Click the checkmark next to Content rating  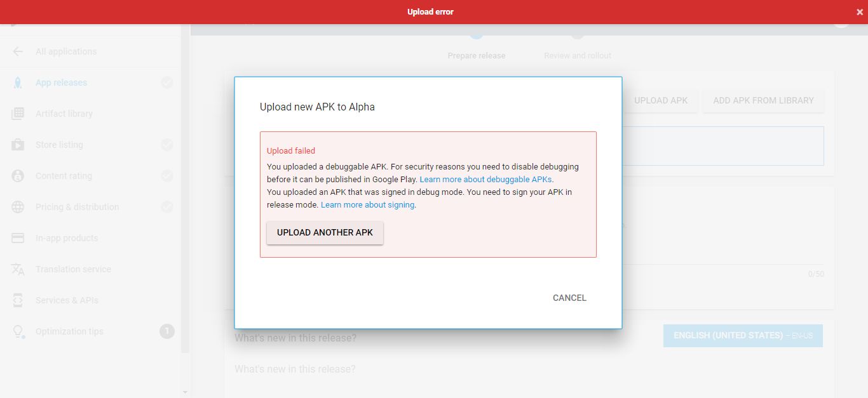click(x=167, y=176)
